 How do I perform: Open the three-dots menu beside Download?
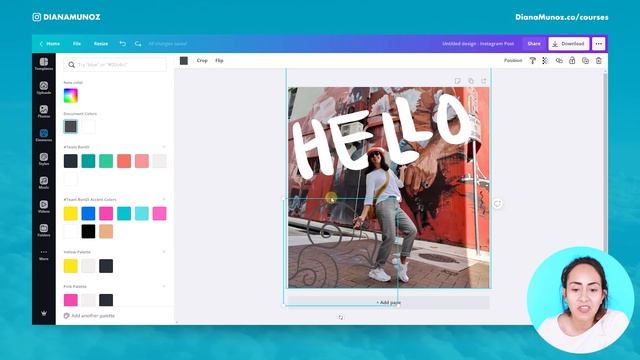point(598,44)
